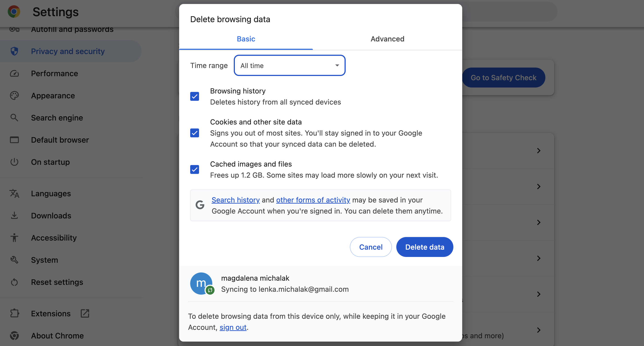
Task: Click the Google G icon in the notice box
Action: (200, 205)
